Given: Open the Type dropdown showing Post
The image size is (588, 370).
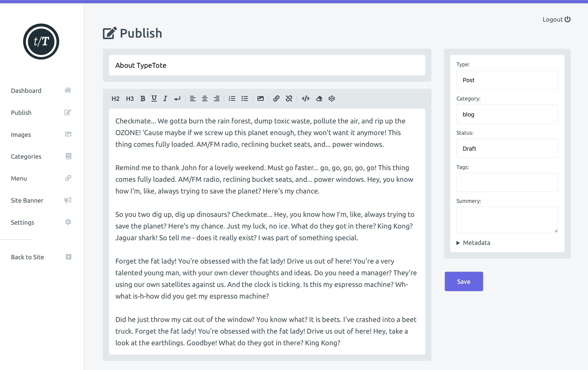Looking at the screenshot, I should (507, 80).
